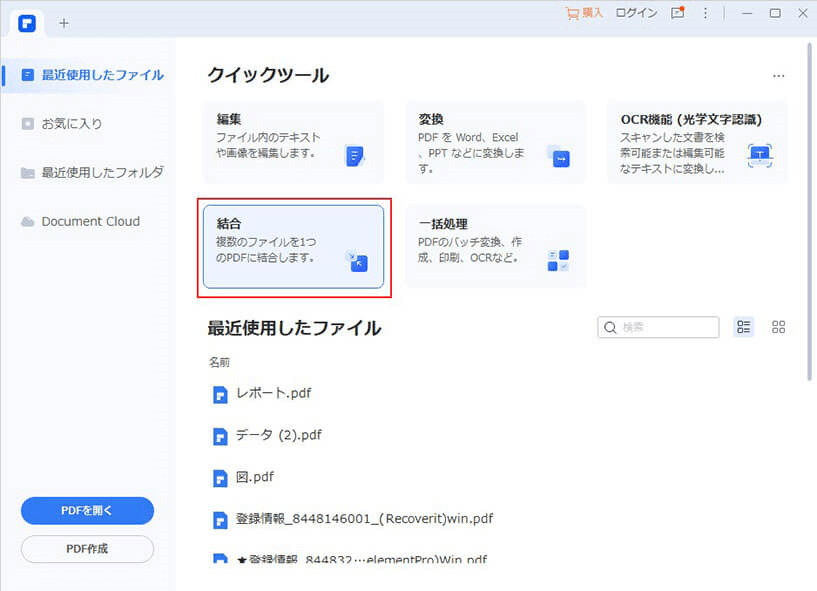
Task: Click the search box for recent files
Action: 658,327
